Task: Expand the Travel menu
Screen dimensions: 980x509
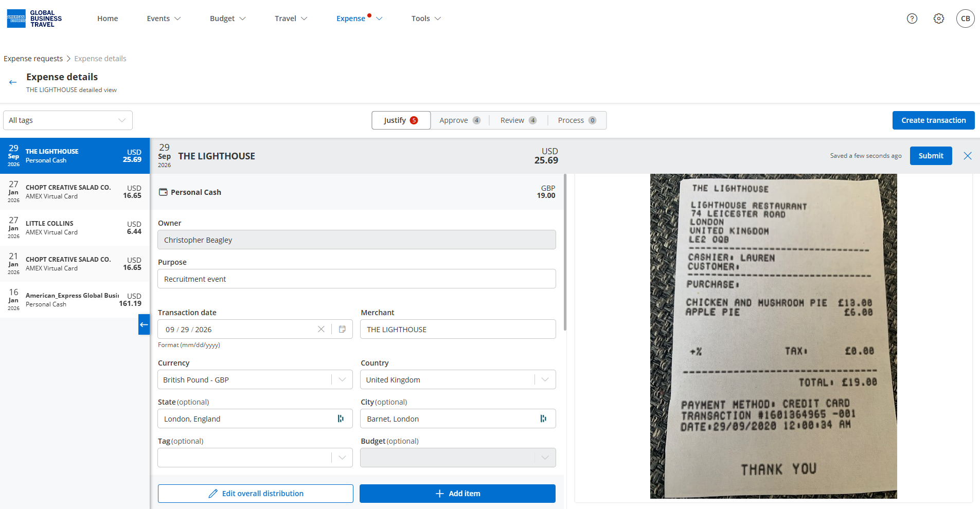Action: tap(291, 19)
